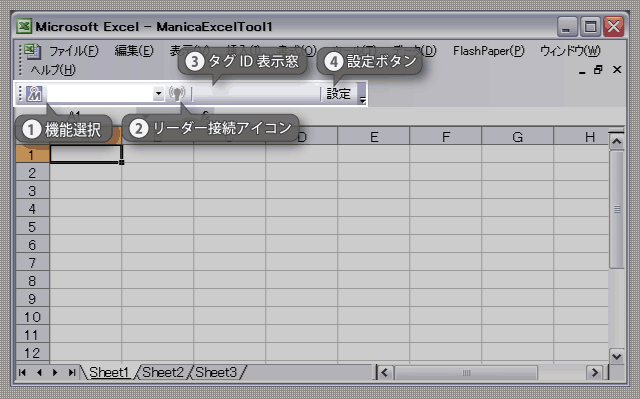Open the ヘルプ(H) menu
The width and height of the screenshot is (640, 399).
pyautogui.click(x=53, y=70)
